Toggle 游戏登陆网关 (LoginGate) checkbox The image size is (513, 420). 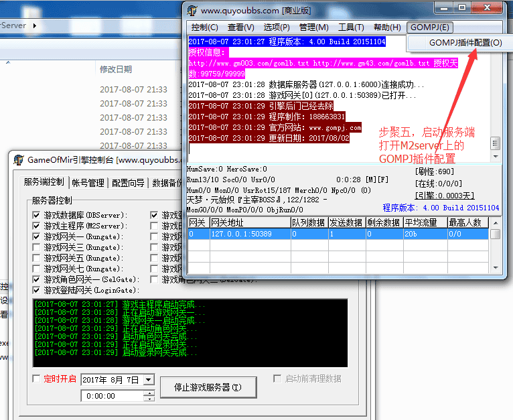pos(36,290)
